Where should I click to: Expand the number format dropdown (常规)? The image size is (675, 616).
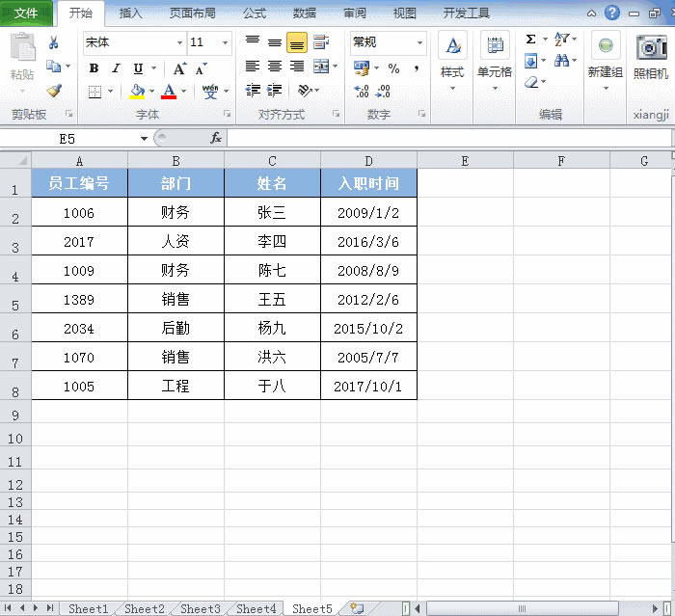tap(419, 43)
